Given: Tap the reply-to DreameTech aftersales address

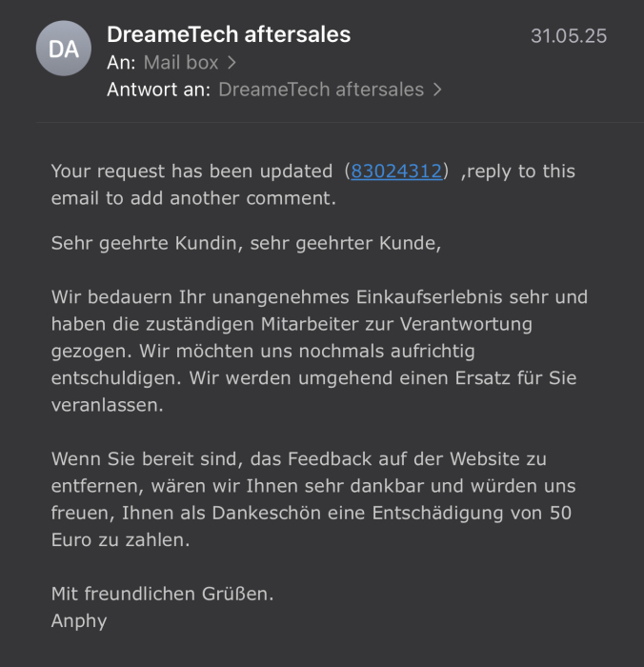Looking at the screenshot, I should pos(320,90).
